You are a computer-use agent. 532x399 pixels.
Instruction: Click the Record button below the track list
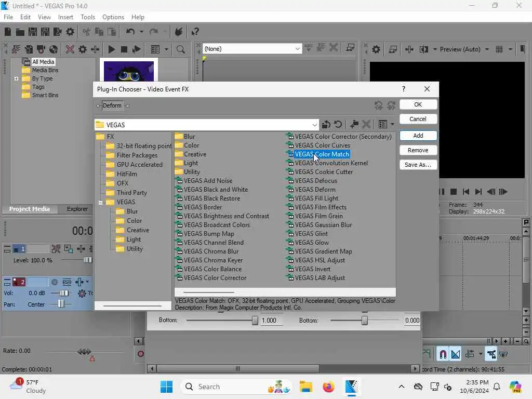(x=140, y=354)
